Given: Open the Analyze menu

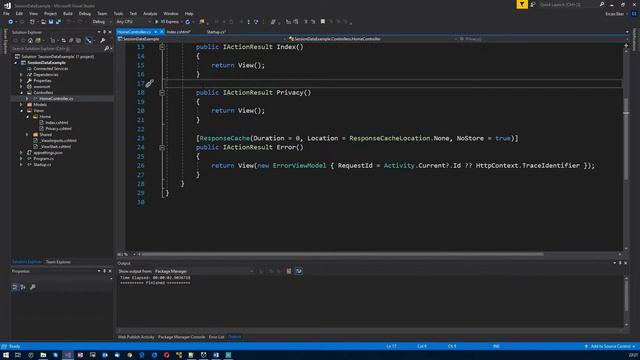Looking at the screenshot, I should (150, 13).
